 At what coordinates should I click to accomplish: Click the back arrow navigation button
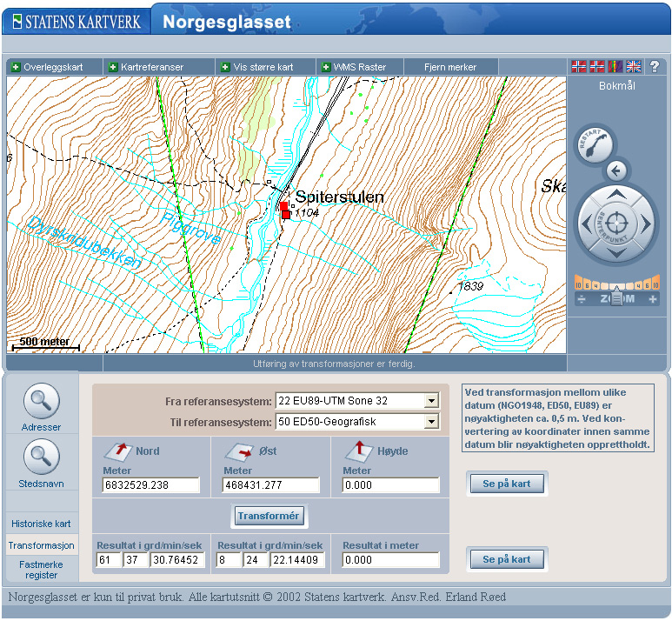coord(616,170)
